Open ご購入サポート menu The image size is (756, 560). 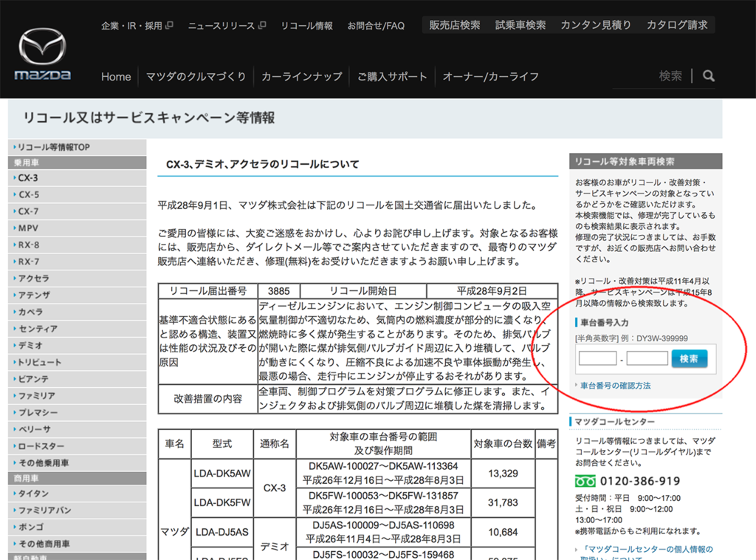(392, 77)
